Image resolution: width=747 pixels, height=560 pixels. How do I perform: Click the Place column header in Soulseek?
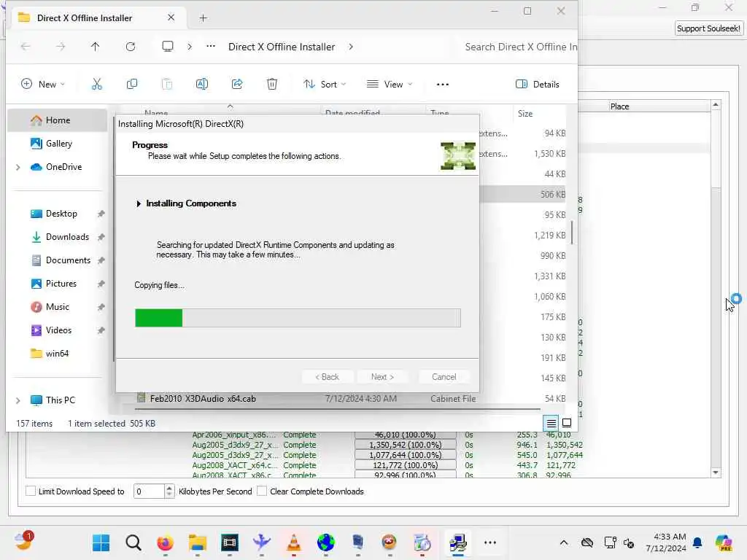(x=619, y=106)
